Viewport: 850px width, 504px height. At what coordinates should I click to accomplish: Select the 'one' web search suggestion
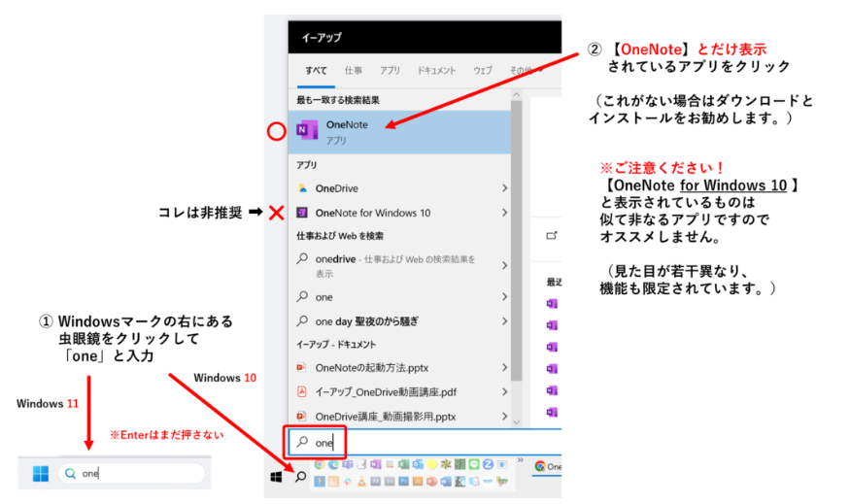(323, 297)
